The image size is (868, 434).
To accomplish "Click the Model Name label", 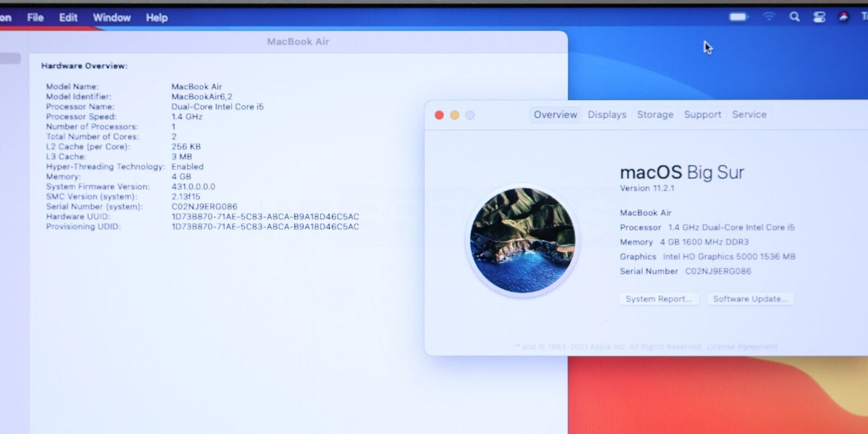I will [72, 87].
